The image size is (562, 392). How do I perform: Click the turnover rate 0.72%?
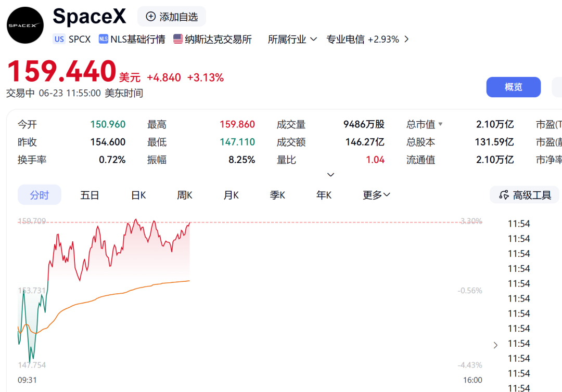112,160
